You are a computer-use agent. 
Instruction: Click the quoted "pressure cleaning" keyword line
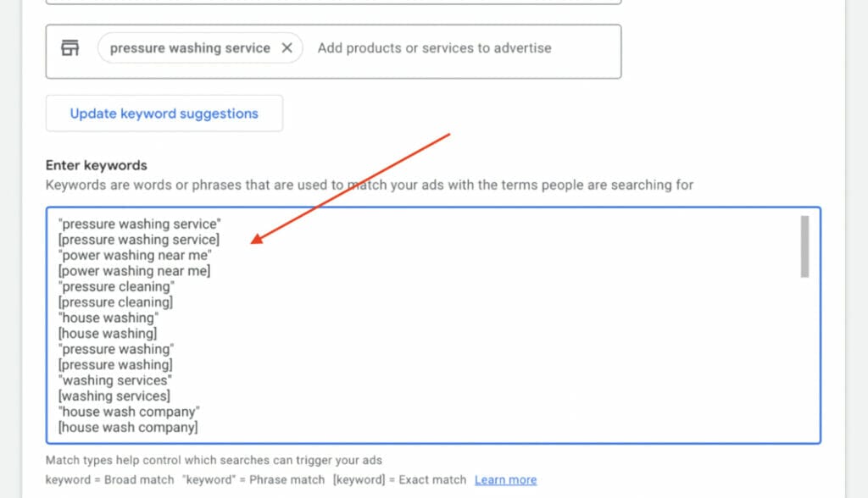(x=116, y=286)
